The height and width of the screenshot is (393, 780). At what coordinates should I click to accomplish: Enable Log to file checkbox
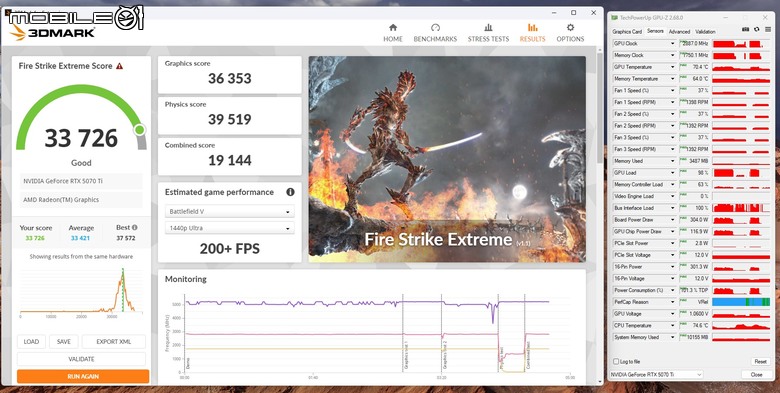point(616,362)
